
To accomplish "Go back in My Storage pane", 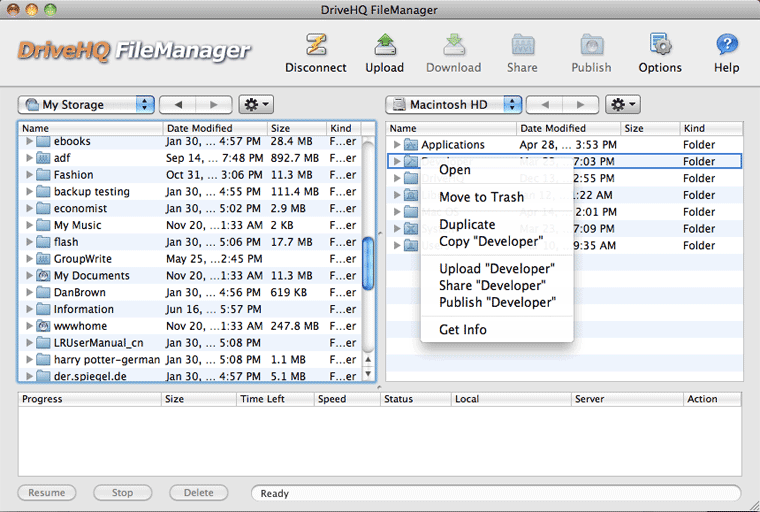I will click(x=178, y=104).
